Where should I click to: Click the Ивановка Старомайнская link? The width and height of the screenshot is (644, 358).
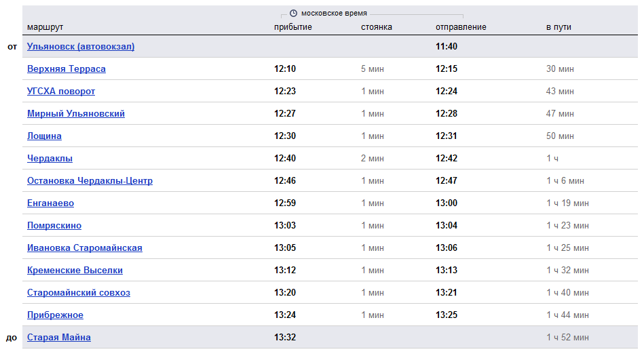click(x=85, y=248)
